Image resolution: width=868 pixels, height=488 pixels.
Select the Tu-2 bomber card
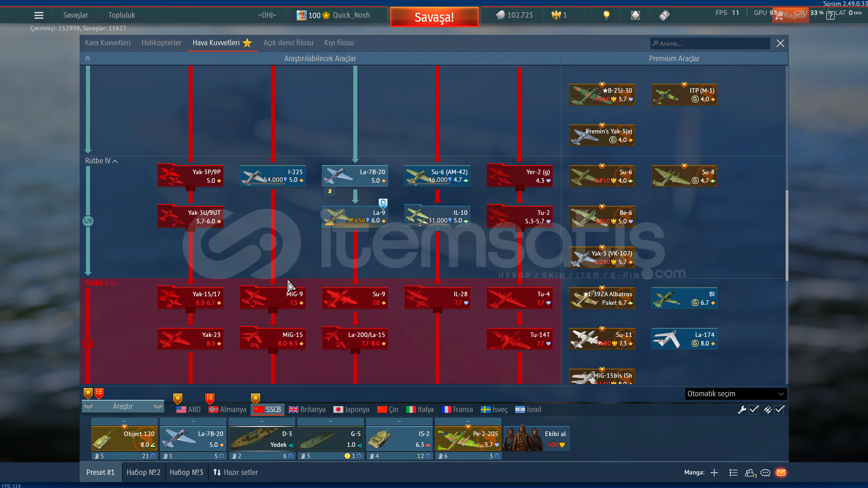pyautogui.click(x=520, y=217)
